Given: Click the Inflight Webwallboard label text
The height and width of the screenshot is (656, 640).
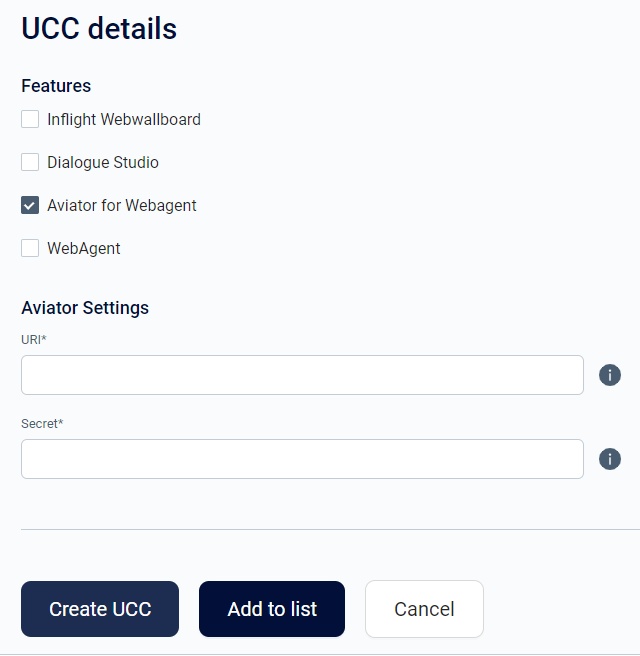Looking at the screenshot, I should (124, 120).
